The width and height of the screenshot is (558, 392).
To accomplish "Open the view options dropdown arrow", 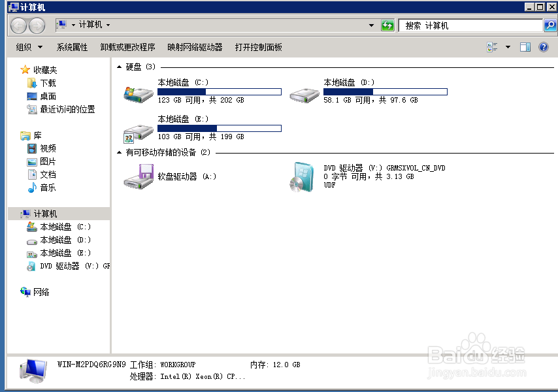I will pyautogui.click(x=508, y=47).
